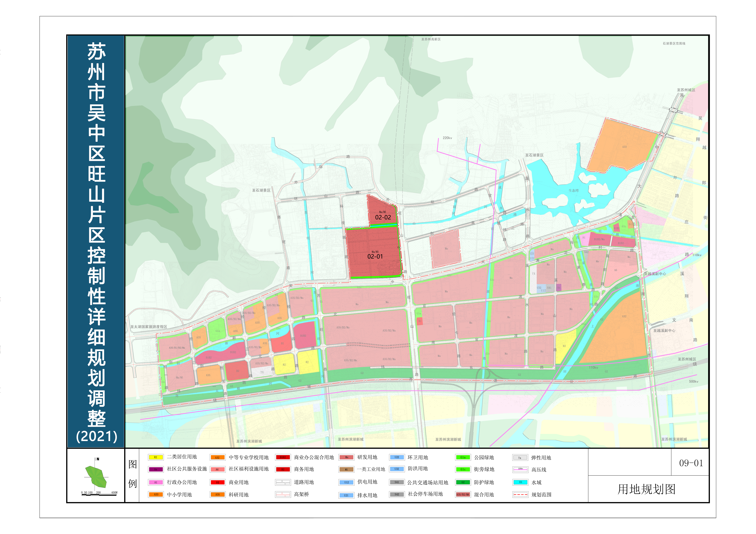Click legend text '高架桥'
This screenshot has width=756, height=534.
coord(301,495)
